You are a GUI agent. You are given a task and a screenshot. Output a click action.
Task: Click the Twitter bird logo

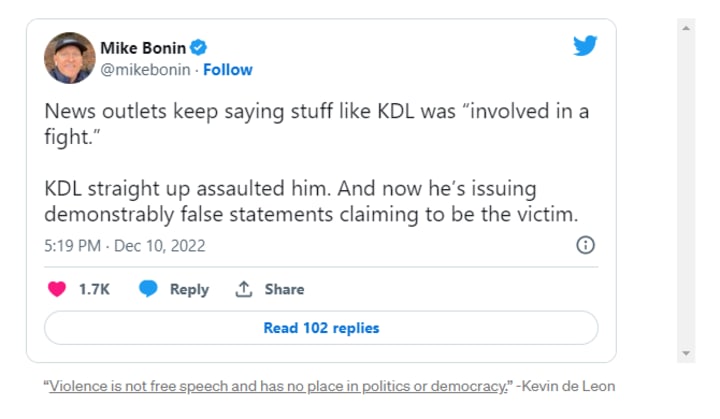[x=585, y=46]
